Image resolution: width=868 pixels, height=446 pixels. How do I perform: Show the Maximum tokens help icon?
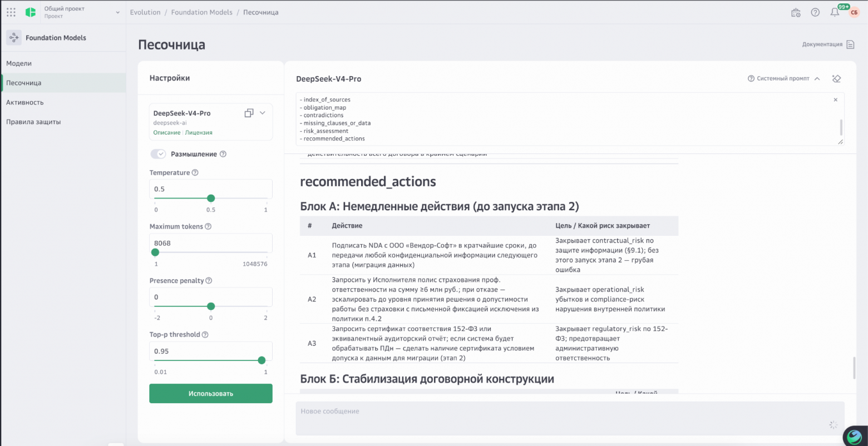tap(208, 226)
